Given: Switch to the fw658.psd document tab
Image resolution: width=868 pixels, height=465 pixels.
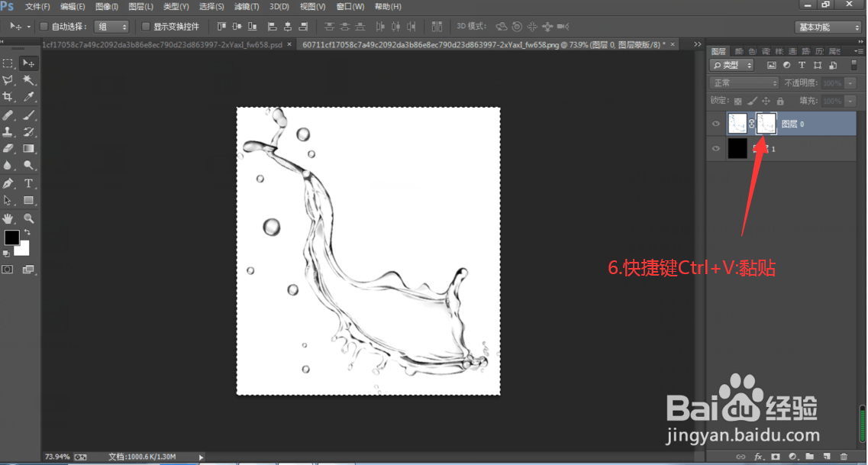Looking at the screenshot, I should point(166,44).
